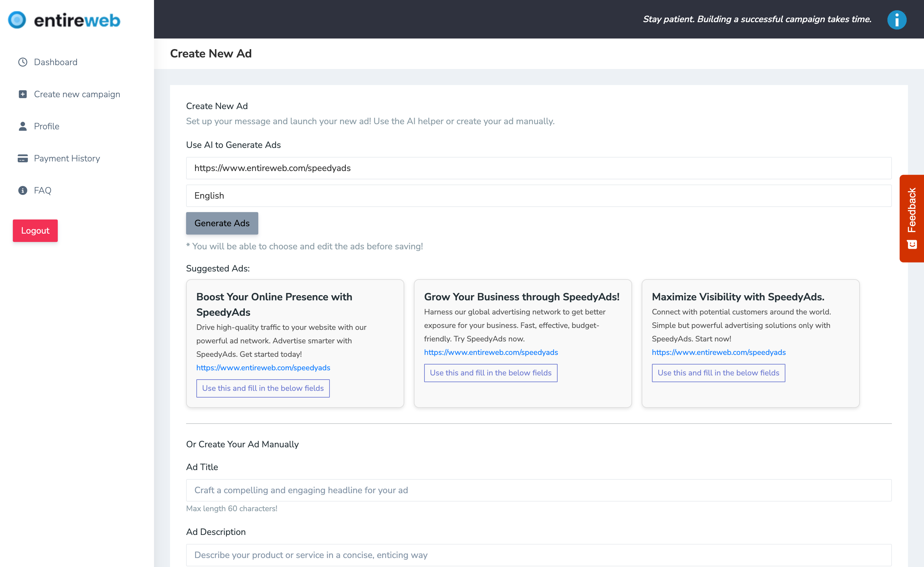Click the entireweb logo
The height and width of the screenshot is (567, 924).
pyautogui.click(x=64, y=20)
